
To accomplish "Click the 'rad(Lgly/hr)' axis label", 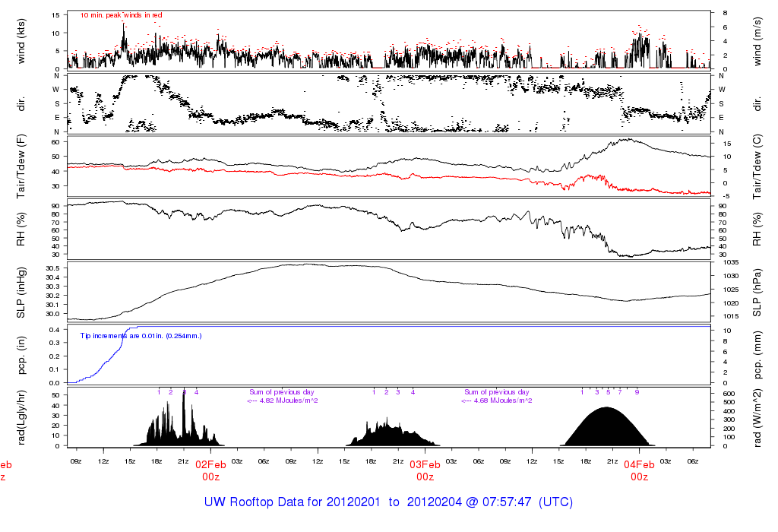I will click(21, 417).
